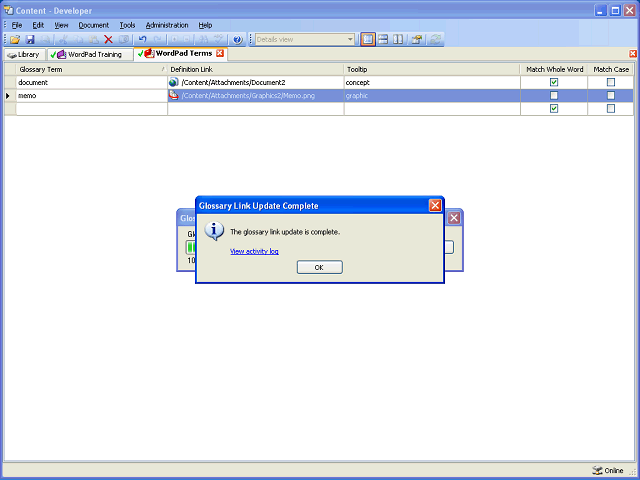
Task: Click the Open folder toolbar icon
Action: click(15, 40)
